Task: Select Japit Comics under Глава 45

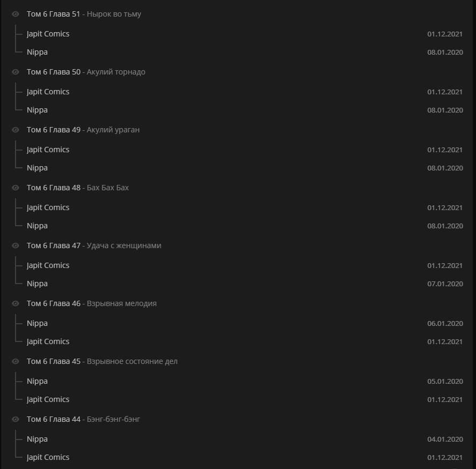Action: click(48, 399)
